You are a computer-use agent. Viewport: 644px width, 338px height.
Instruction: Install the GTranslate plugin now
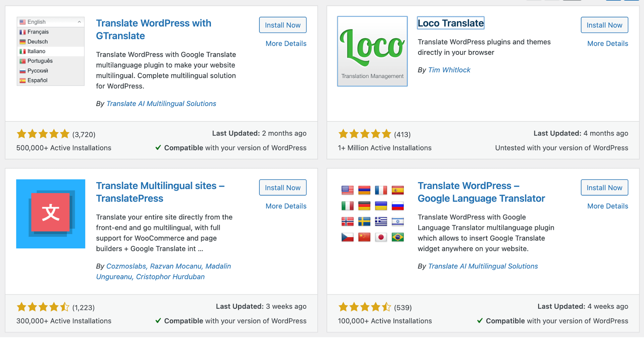click(x=282, y=25)
